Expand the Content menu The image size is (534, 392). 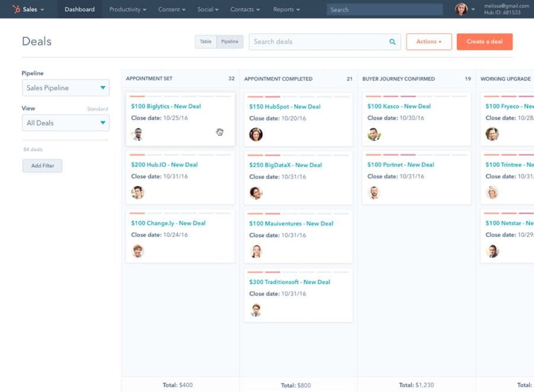171,9
